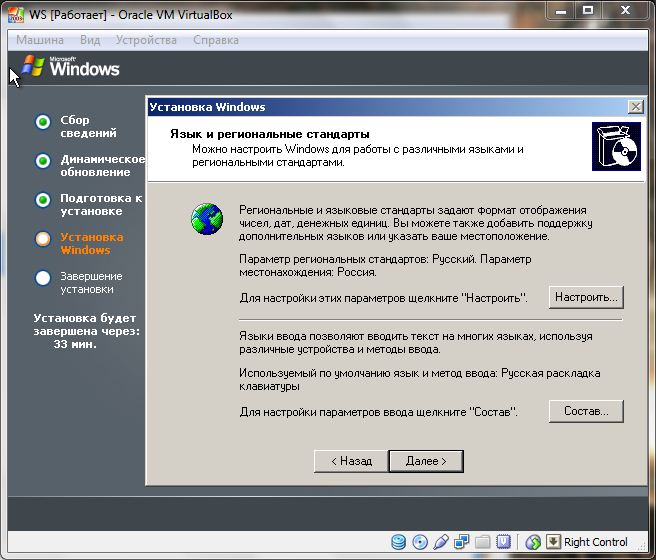Click the network adapters status icon
This screenshot has height=560, width=656.
[x=461, y=542]
